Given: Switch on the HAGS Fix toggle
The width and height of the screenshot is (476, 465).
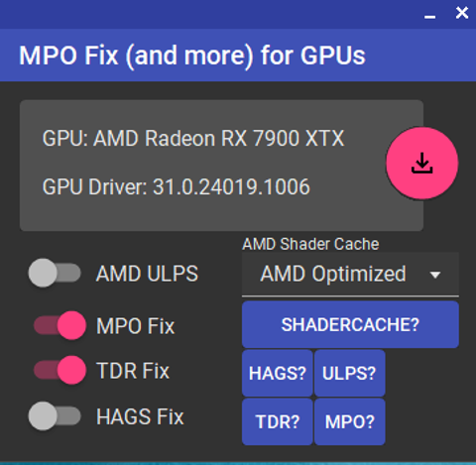Looking at the screenshot, I should (x=55, y=415).
